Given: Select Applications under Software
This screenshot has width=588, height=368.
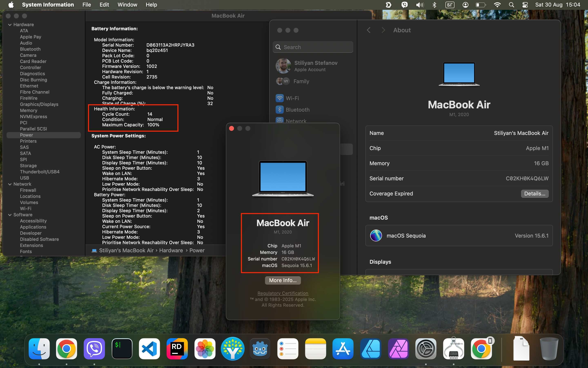Looking at the screenshot, I should click(33, 227).
